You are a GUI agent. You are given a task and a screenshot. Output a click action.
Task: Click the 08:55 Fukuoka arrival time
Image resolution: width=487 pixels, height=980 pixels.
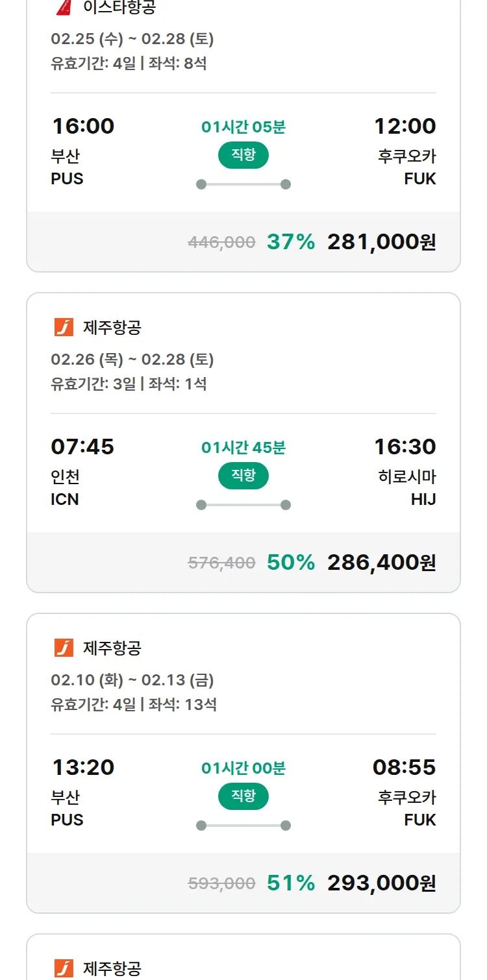point(404,767)
